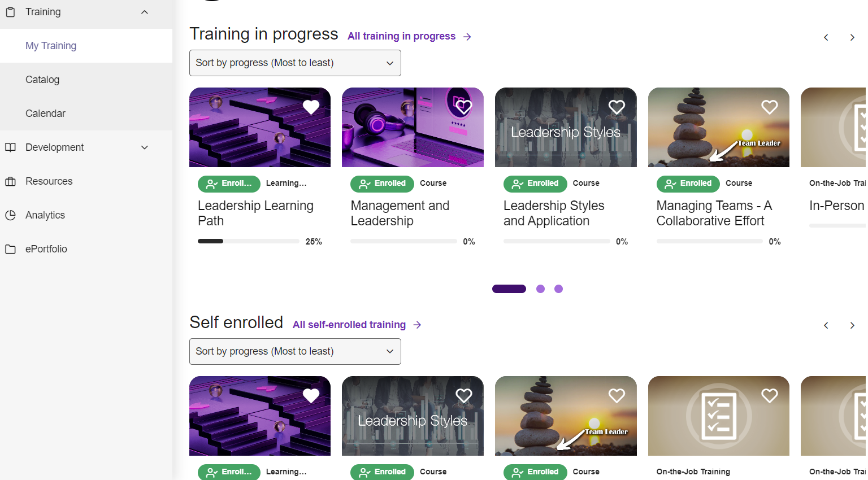Open Training in progress sort dropdown
This screenshot has height=480, width=868.
coord(295,63)
